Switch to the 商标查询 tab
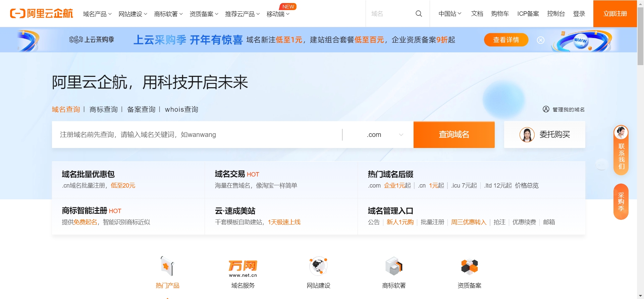This screenshot has height=299, width=644. coord(104,109)
